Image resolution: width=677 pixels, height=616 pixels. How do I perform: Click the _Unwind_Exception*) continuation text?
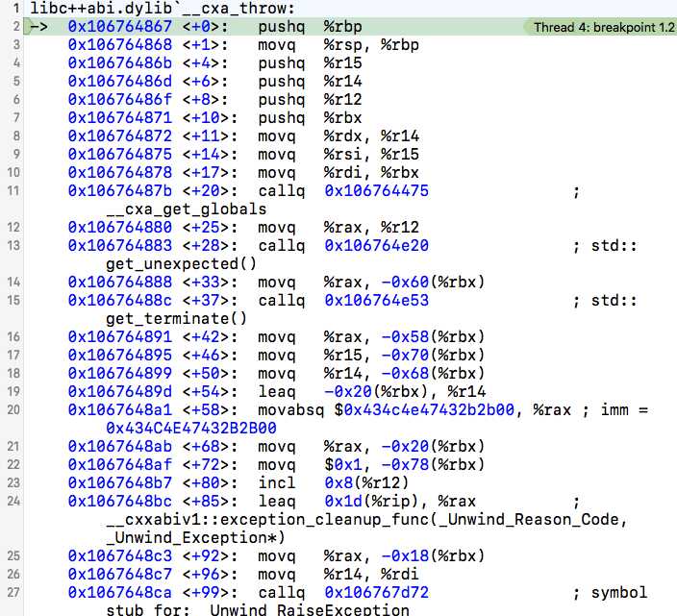coord(195,538)
